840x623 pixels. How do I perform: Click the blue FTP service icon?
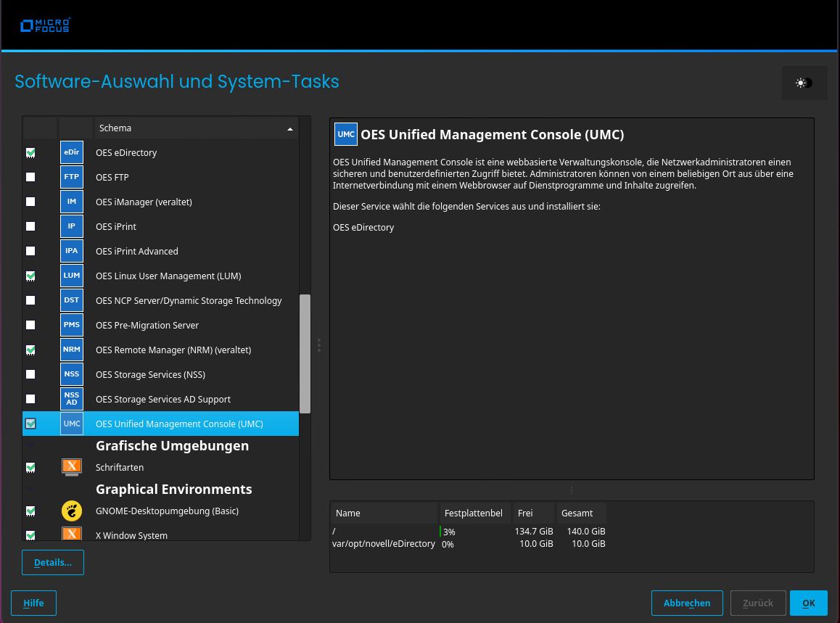tap(71, 177)
